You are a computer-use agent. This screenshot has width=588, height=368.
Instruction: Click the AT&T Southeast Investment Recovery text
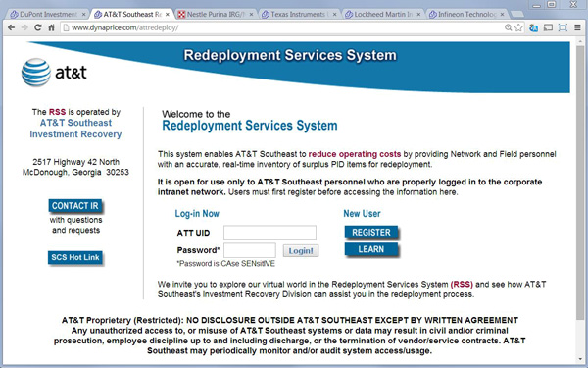[75, 129]
